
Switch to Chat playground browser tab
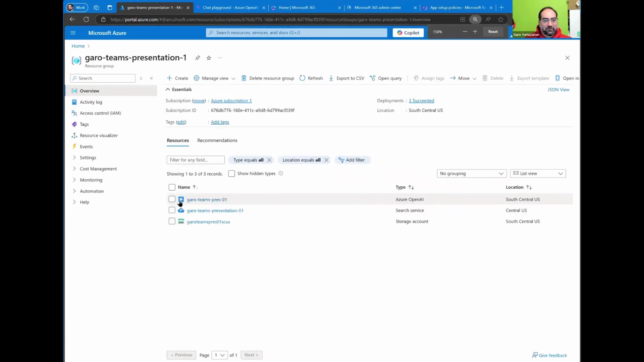point(231,7)
